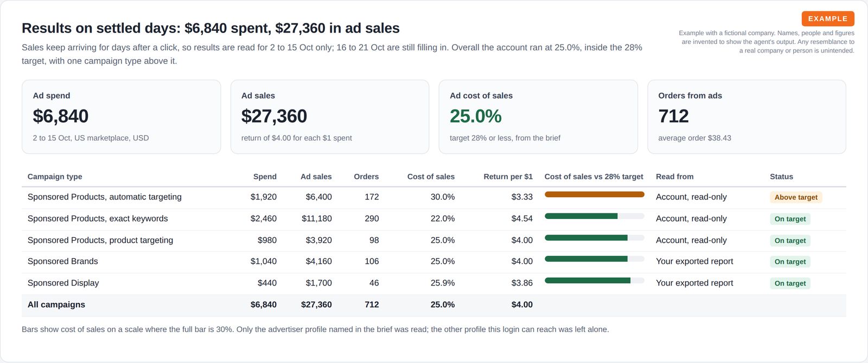Screen dimensions: 868x363
Task: Select the Ad sales $27,360 card
Action: (x=330, y=117)
